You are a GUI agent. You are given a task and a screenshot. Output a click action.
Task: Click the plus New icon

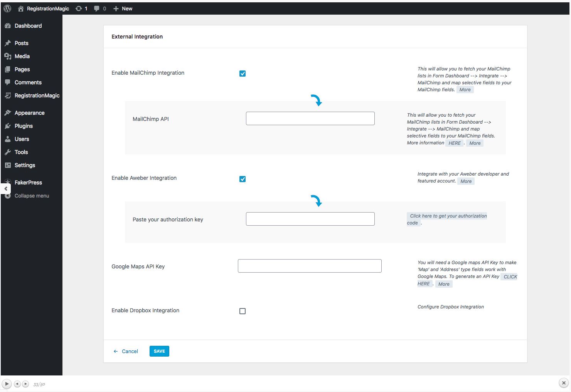click(x=116, y=8)
